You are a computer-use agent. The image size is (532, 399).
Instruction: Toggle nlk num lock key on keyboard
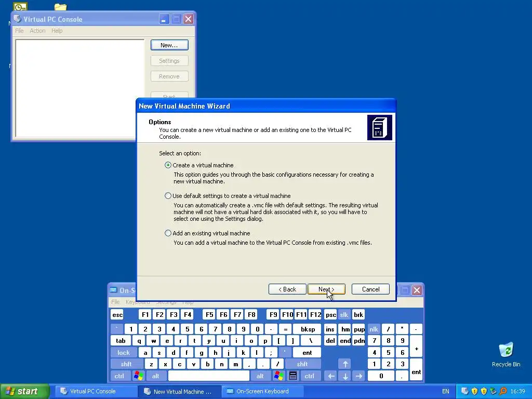coord(374,329)
